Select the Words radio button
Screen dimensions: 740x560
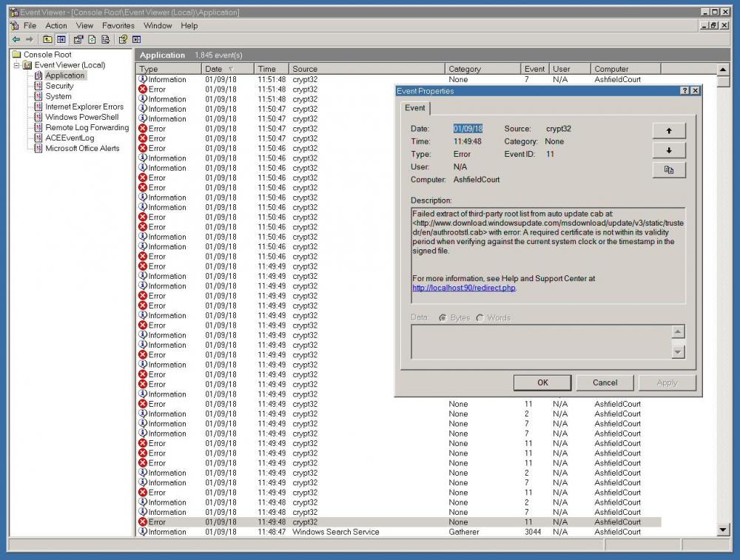(480, 318)
